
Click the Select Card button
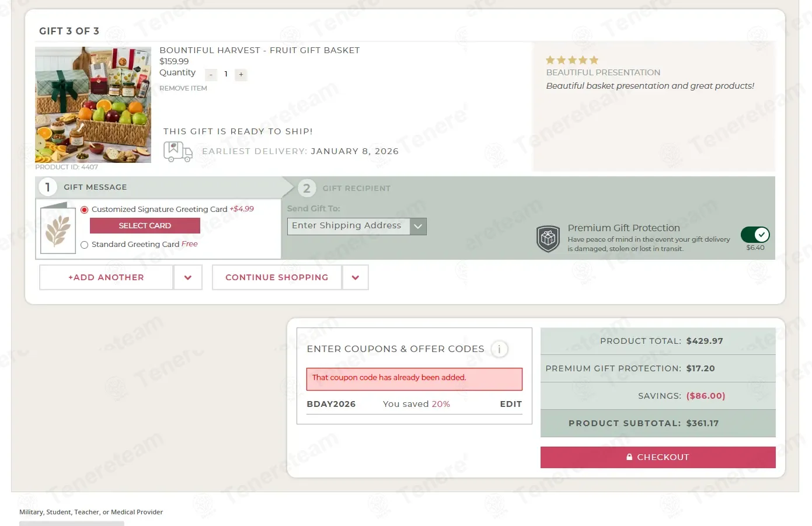point(145,226)
